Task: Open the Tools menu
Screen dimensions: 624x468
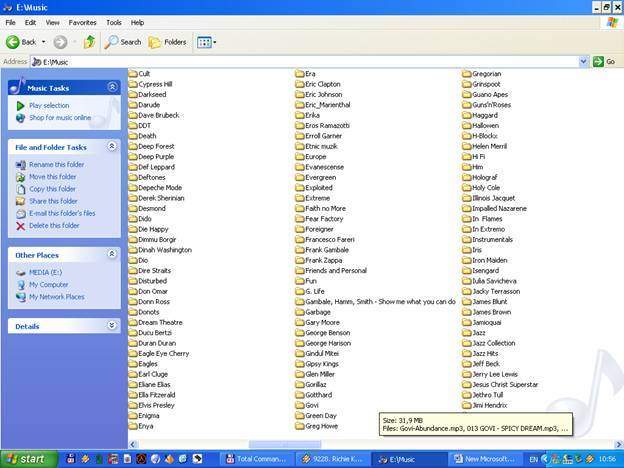Action: point(113,22)
